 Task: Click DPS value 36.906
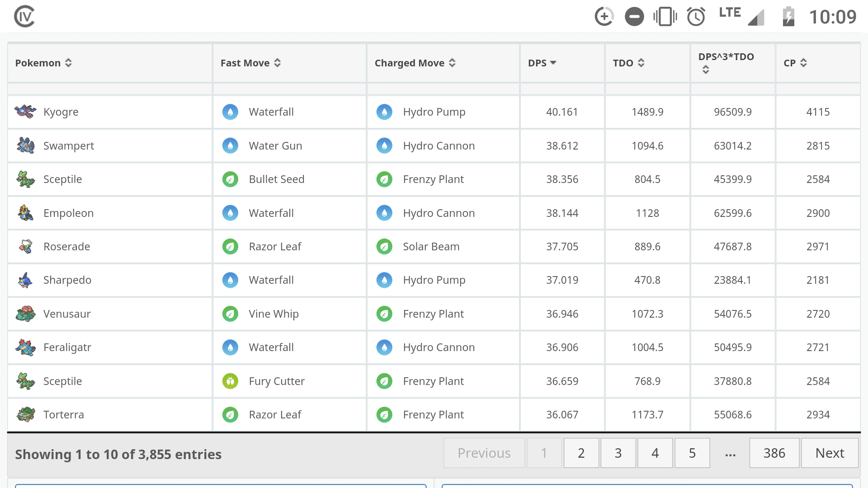[562, 347]
